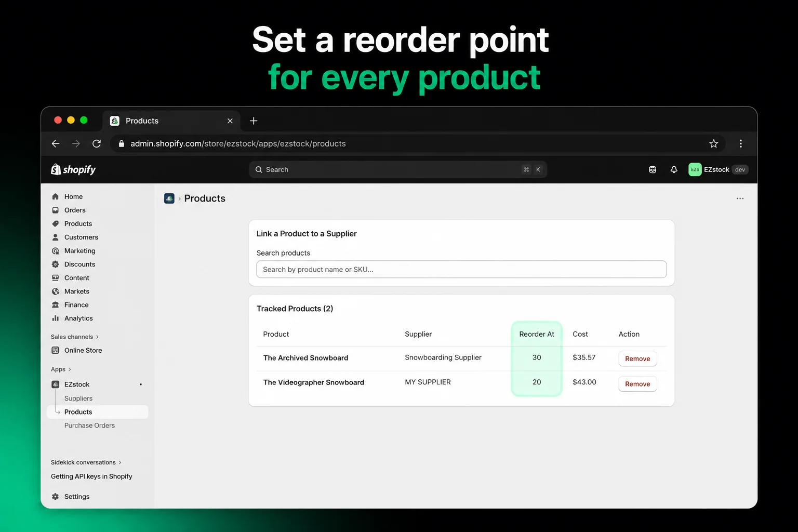Open the notifications bell
The width and height of the screenshot is (798, 532).
[674, 169]
